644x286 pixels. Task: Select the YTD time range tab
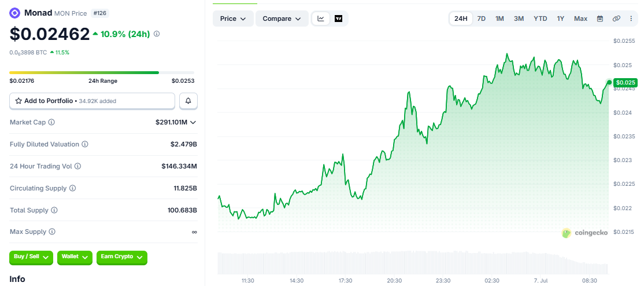pos(540,19)
